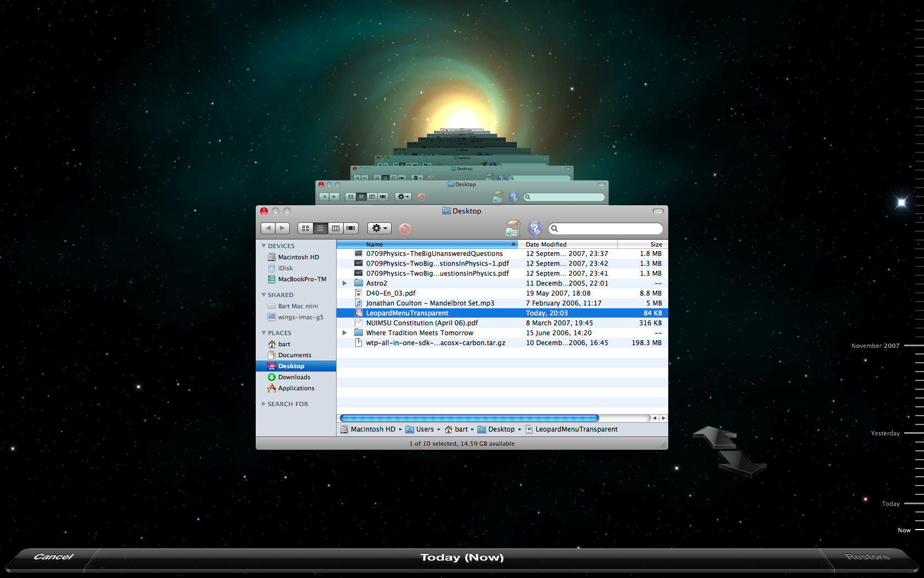Click the Astro2 folder icon
924x578 pixels.
coord(359,283)
